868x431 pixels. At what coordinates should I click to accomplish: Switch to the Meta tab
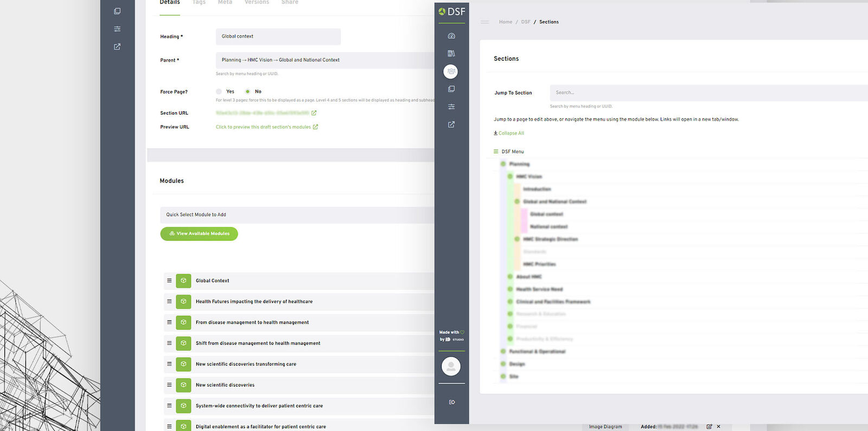[x=225, y=3]
